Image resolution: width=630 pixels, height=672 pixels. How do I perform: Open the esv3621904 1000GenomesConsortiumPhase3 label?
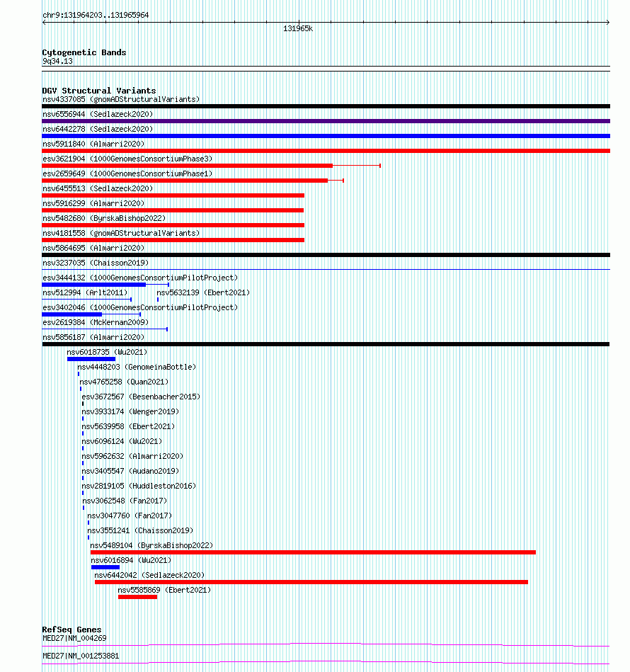point(127,159)
